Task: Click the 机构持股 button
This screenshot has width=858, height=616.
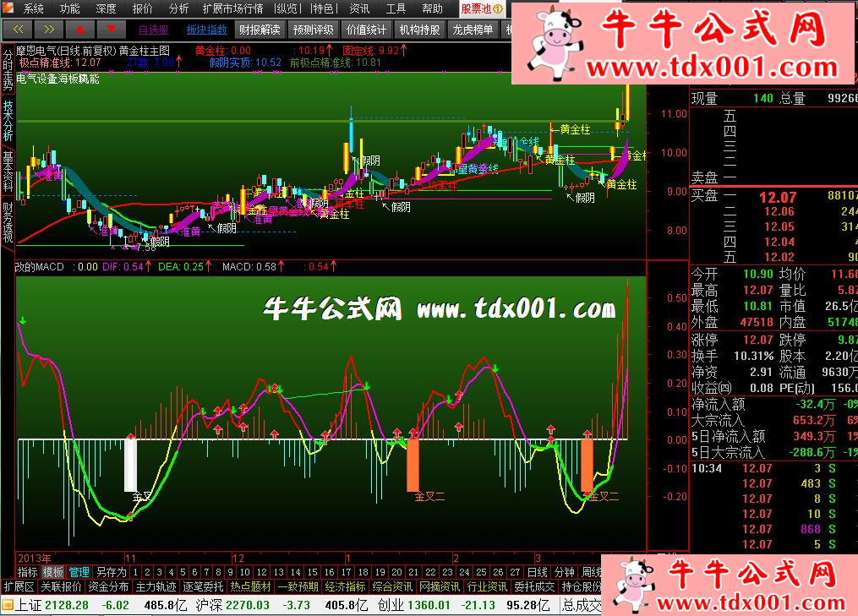Action: pyautogui.click(x=419, y=30)
